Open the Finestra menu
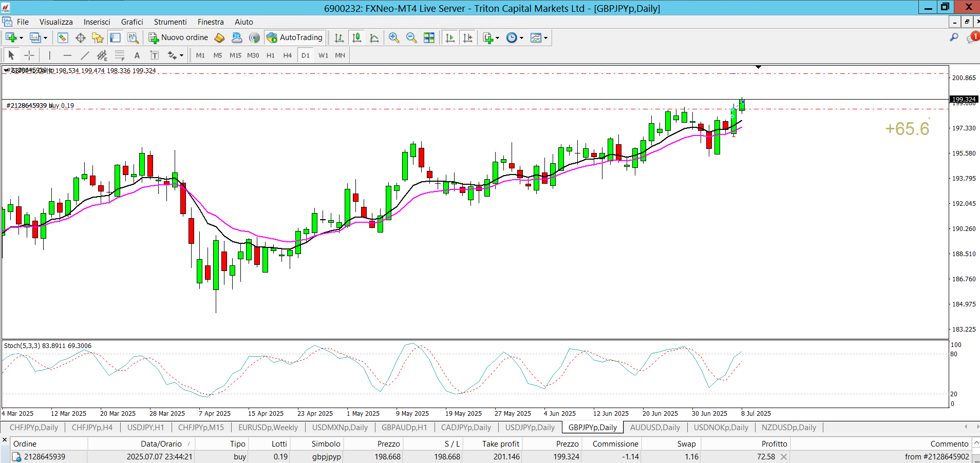 click(211, 22)
